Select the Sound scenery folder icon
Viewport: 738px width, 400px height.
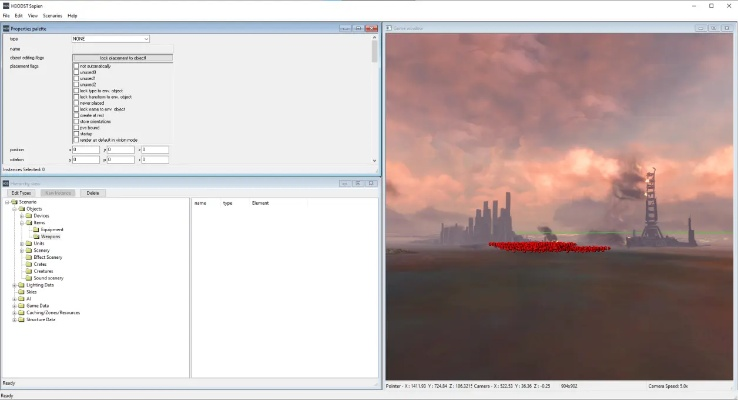click(x=29, y=277)
